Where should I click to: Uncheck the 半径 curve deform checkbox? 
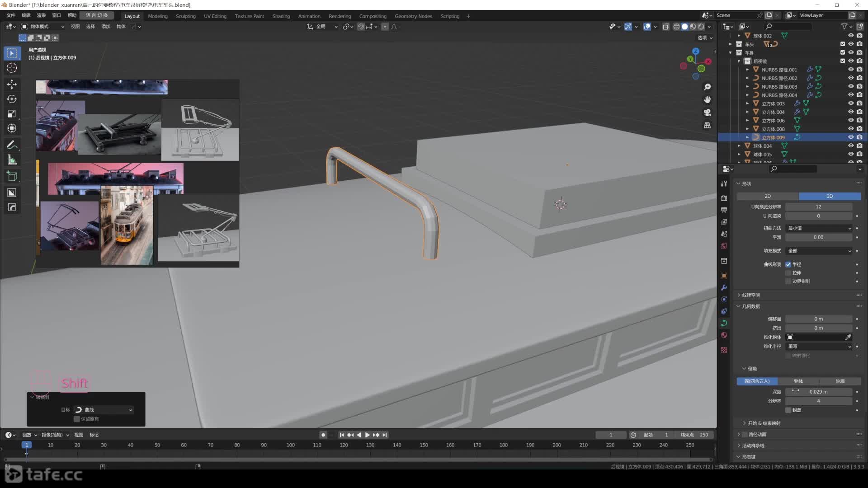tap(788, 265)
